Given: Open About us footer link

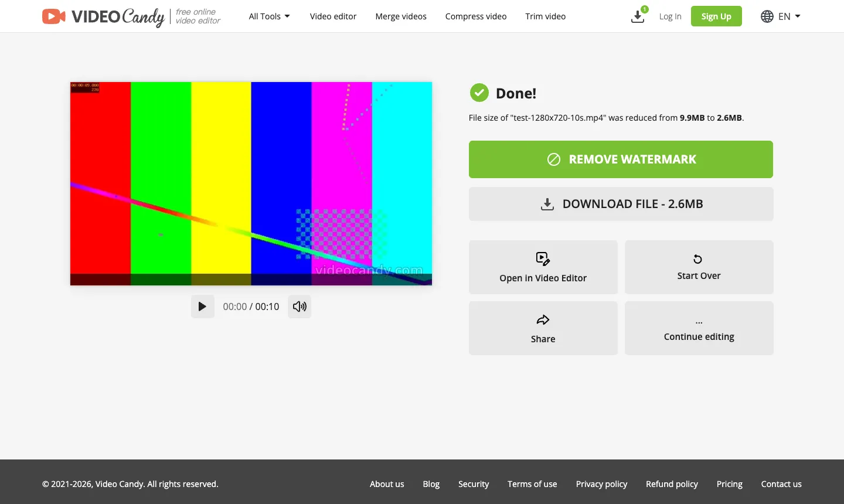Looking at the screenshot, I should point(387,484).
